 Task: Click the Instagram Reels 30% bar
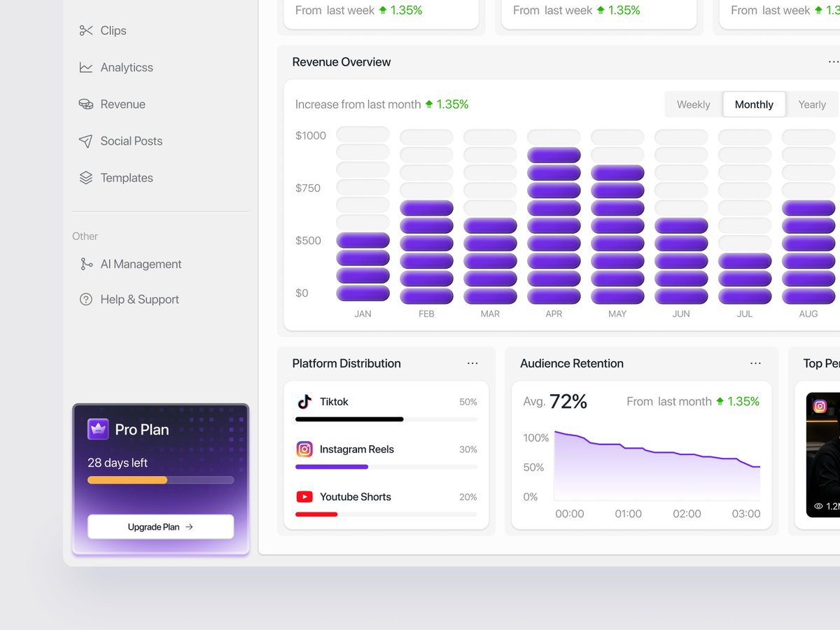tap(386, 467)
